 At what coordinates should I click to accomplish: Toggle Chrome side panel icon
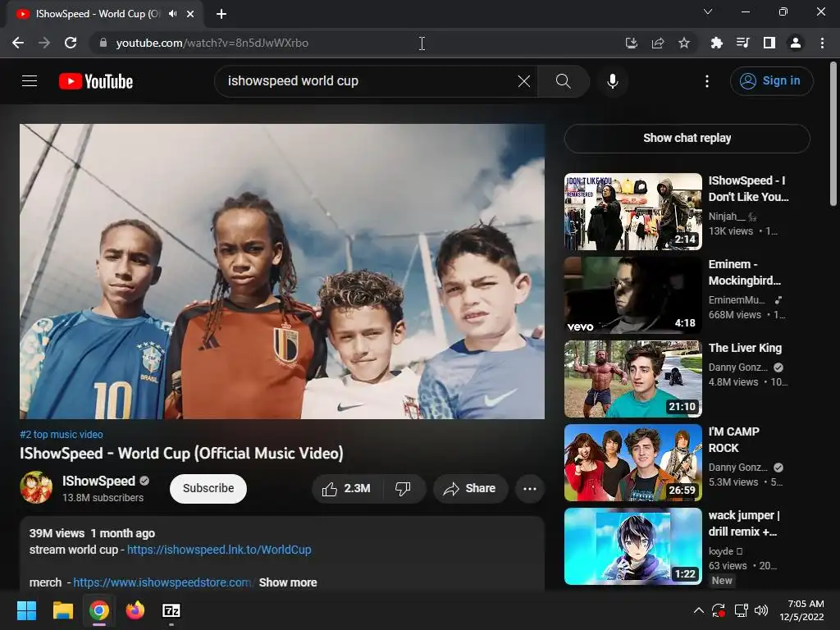(769, 43)
